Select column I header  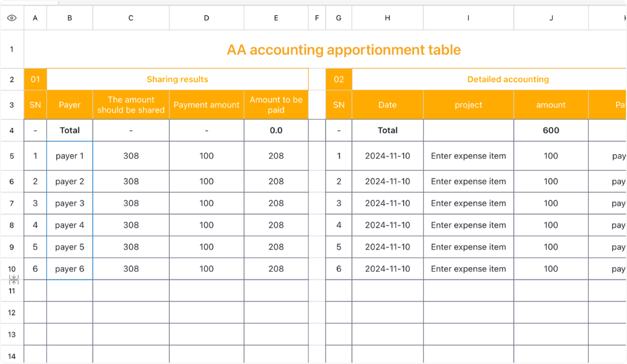coord(468,18)
